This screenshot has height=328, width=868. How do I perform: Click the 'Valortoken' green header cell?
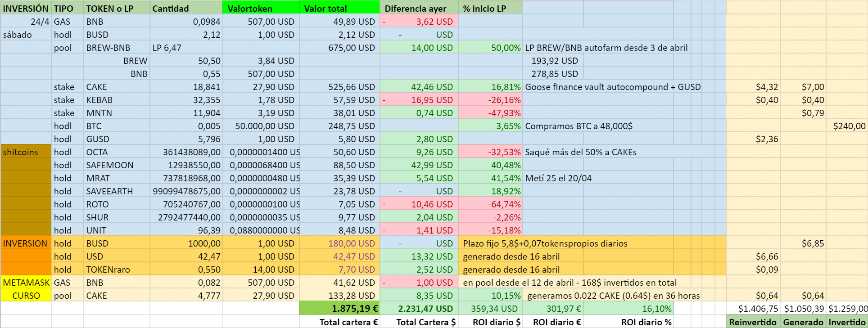pos(261,8)
